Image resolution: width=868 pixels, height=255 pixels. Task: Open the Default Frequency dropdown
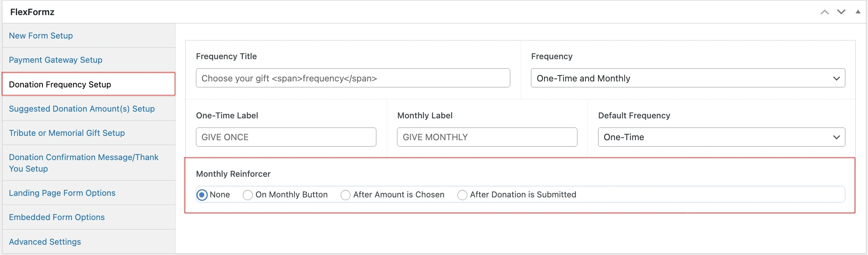coord(721,137)
